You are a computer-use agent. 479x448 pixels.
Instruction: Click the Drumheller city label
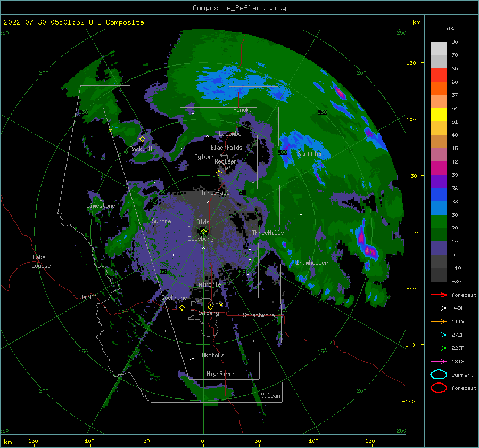click(312, 263)
